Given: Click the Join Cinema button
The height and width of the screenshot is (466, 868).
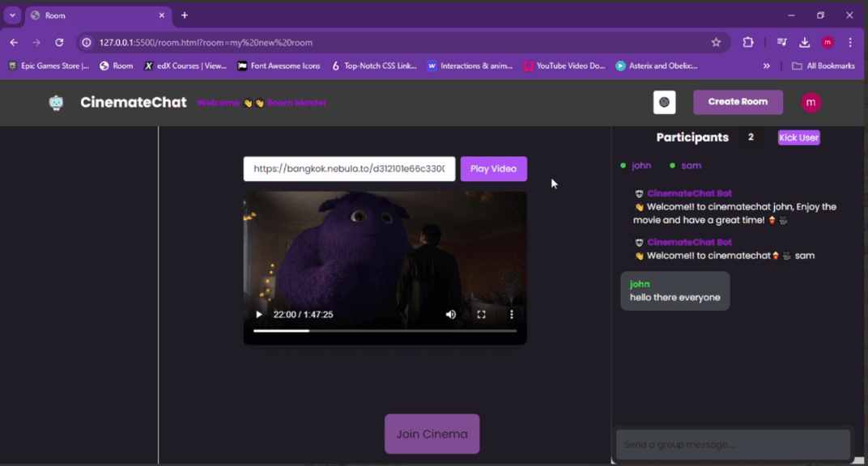Looking at the screenshot, I should coord(432,434).
